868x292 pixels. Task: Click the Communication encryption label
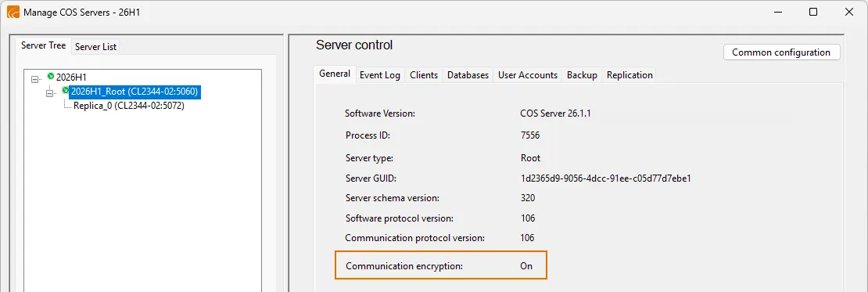click(x=404, y=266)
